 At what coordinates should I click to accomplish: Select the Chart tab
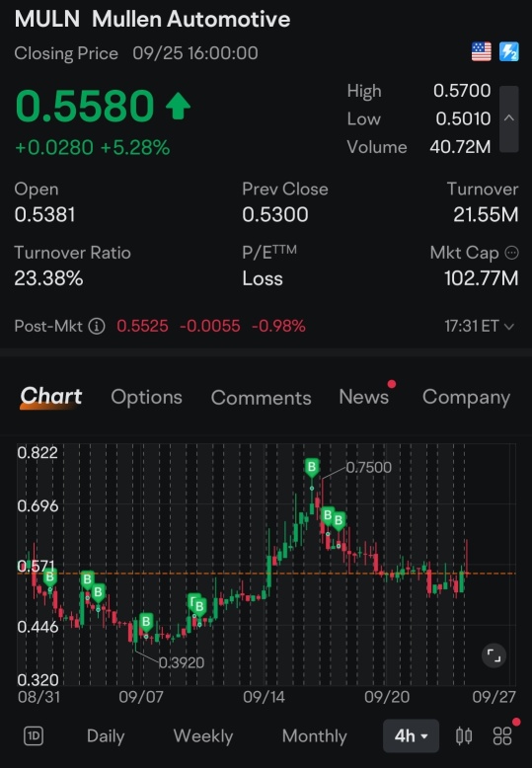tap(51, 396)
